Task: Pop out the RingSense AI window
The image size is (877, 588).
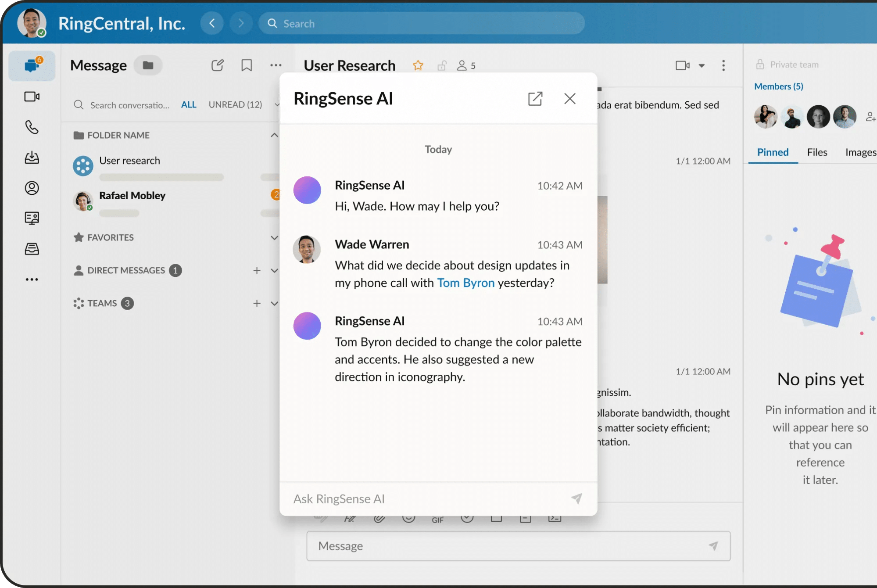Action: tap(535, 99)
